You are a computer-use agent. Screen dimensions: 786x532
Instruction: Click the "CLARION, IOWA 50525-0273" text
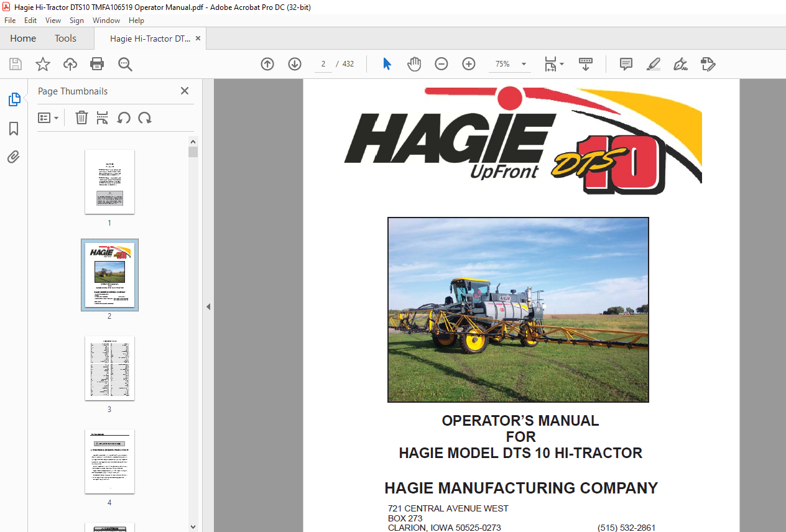[x=445, y=528]
